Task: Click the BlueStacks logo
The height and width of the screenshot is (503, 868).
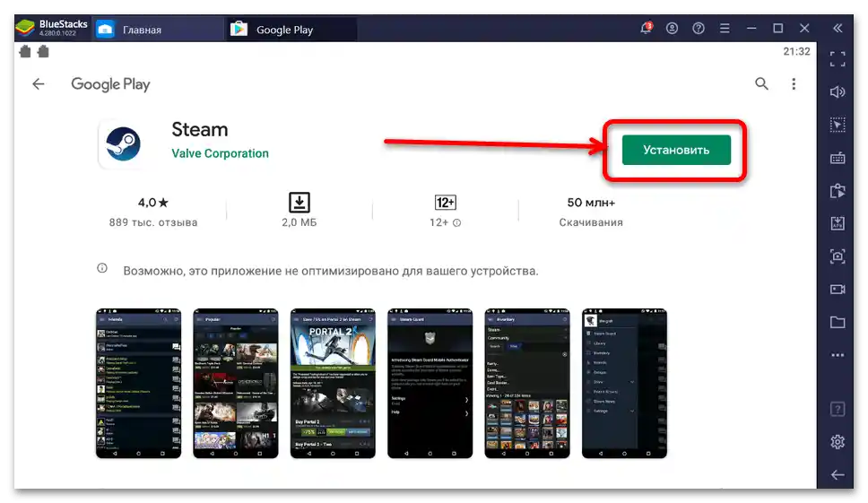Action: click(25, 28)
